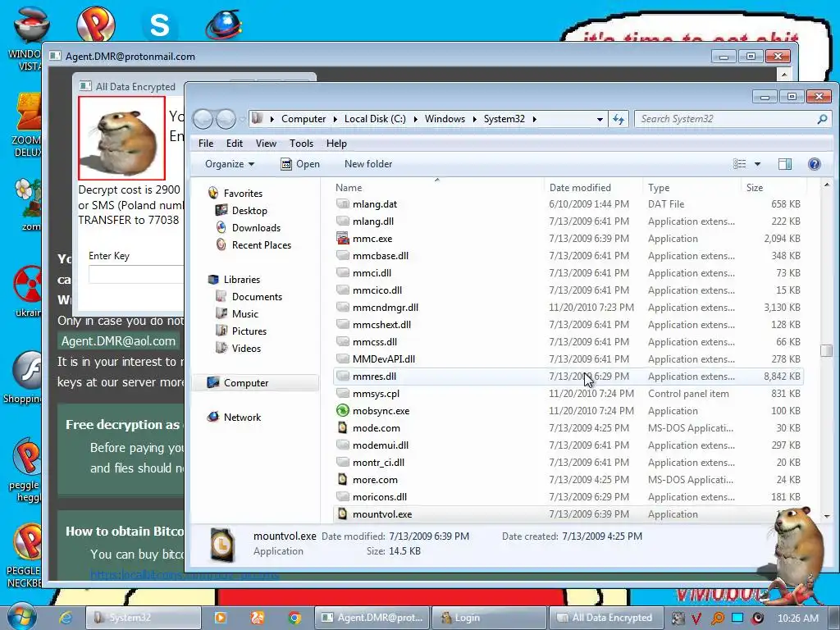840x630 pixels.
Task: Select Videos library in navigation pane
Action: click(246, 348)
